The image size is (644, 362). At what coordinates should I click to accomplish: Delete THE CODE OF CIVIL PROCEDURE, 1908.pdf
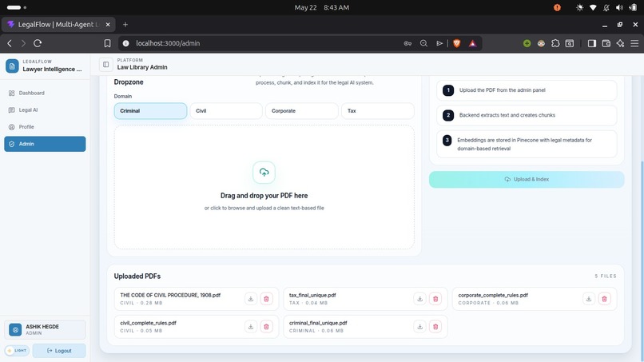266,299
